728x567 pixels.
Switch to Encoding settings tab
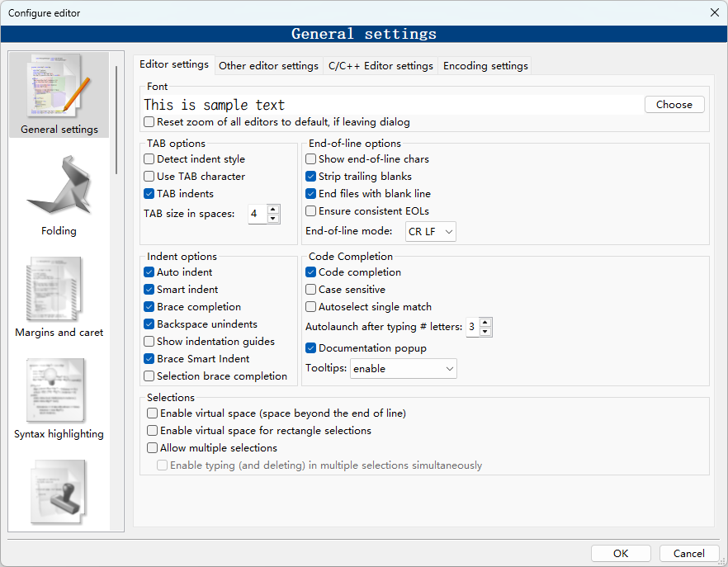(485, 66)
